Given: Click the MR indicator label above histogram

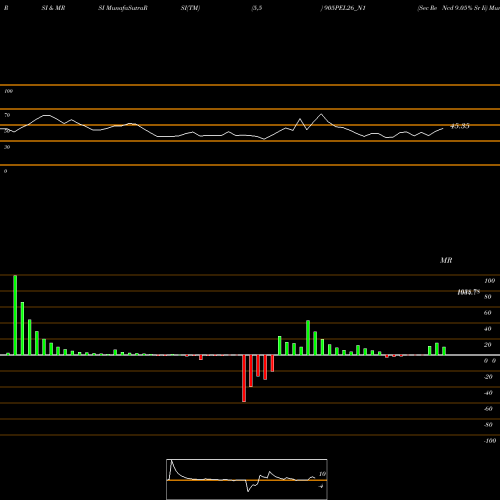Looking at the screenshot, I should pos(446,260).
